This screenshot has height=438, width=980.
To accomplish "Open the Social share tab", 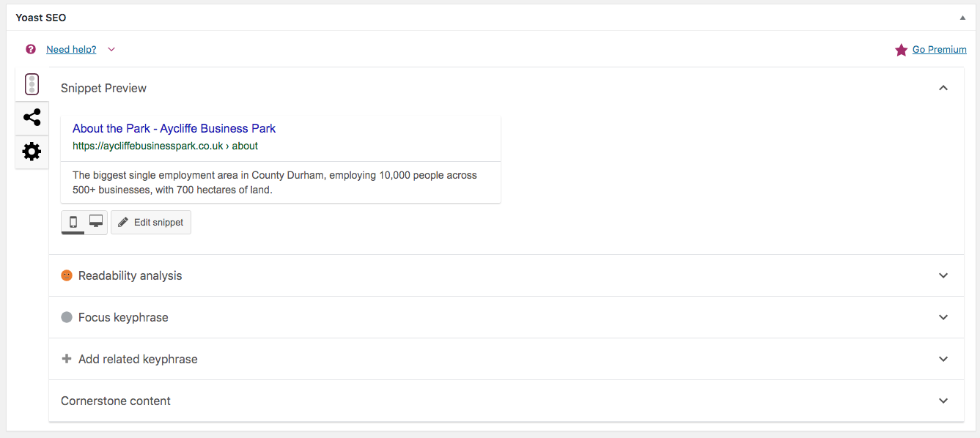I will pos(32,117).
